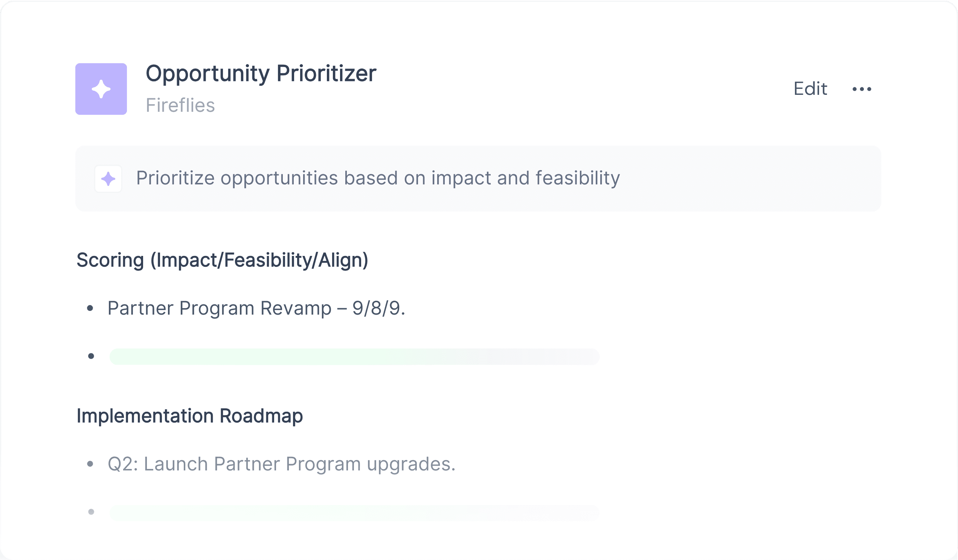Click the Fireflies subtitle label
Viewport: 958px width, 560px height.
(x=180, y=105)
